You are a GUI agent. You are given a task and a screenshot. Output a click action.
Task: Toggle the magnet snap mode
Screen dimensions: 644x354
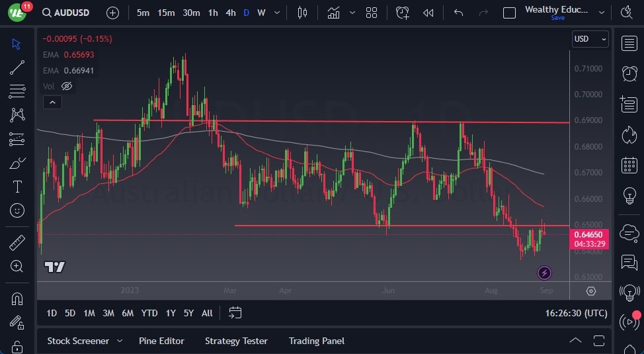click(x=17, y=298)
